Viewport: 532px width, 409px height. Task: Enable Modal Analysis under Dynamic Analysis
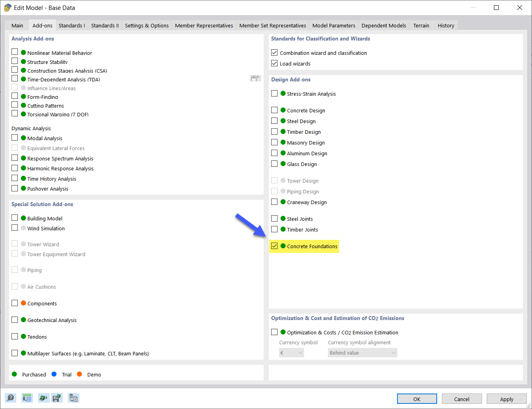point(15,137)
